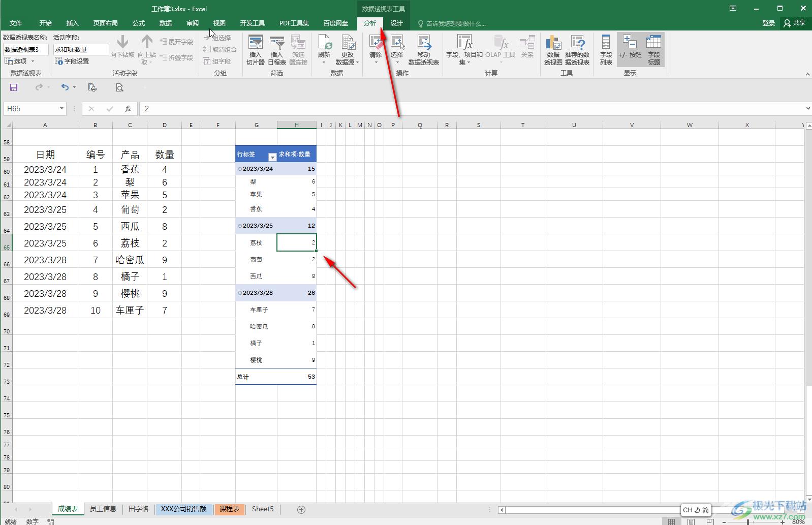Toggle the Field Headers display
This screenshot has width=812, height=525.
(x=654, y=50)
